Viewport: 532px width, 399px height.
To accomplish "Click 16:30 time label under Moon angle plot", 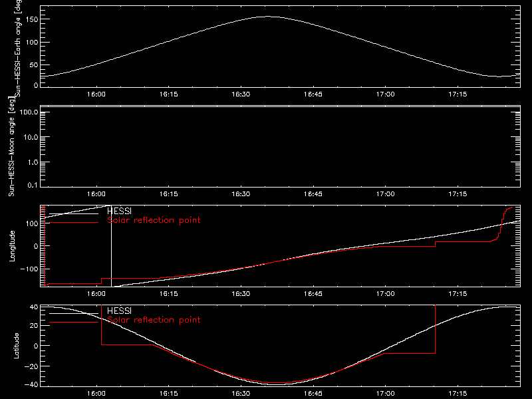I will (241, 194).
